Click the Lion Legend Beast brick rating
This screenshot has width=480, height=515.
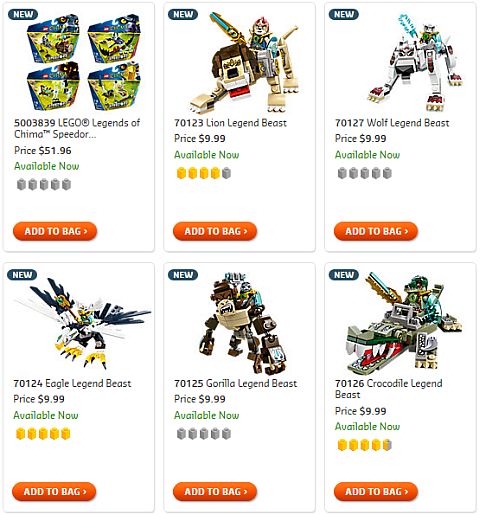[x=204, y=173]
